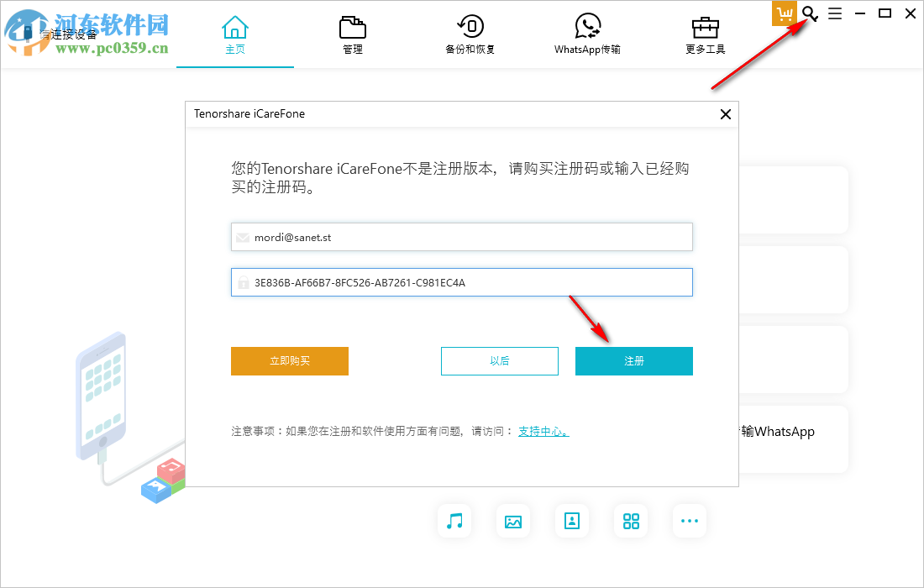Image resolution: width=924 pixels, height=588 pixels.
Task: Click the 以后 later button
Action: 499,360
